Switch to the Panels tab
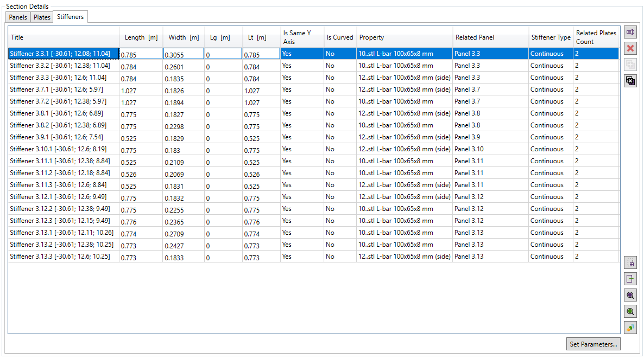The image size is (644, 359). click(x=18, y=17)
